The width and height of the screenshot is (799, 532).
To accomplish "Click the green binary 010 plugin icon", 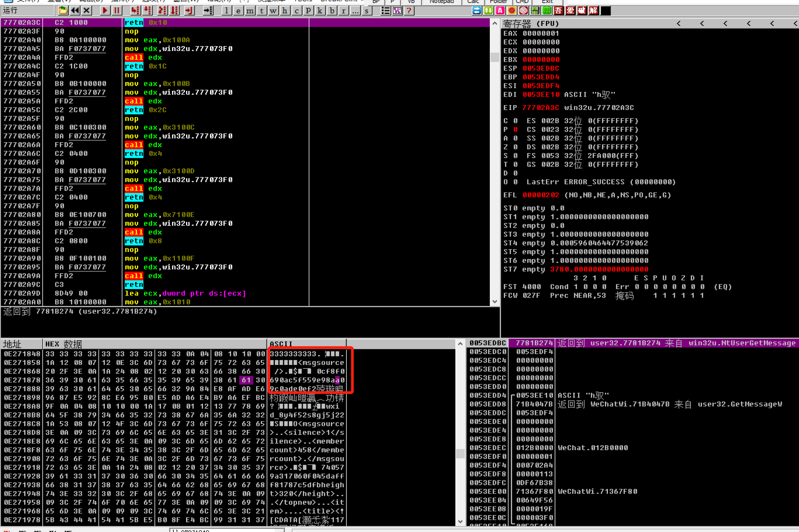I will [x=535, y=11].
